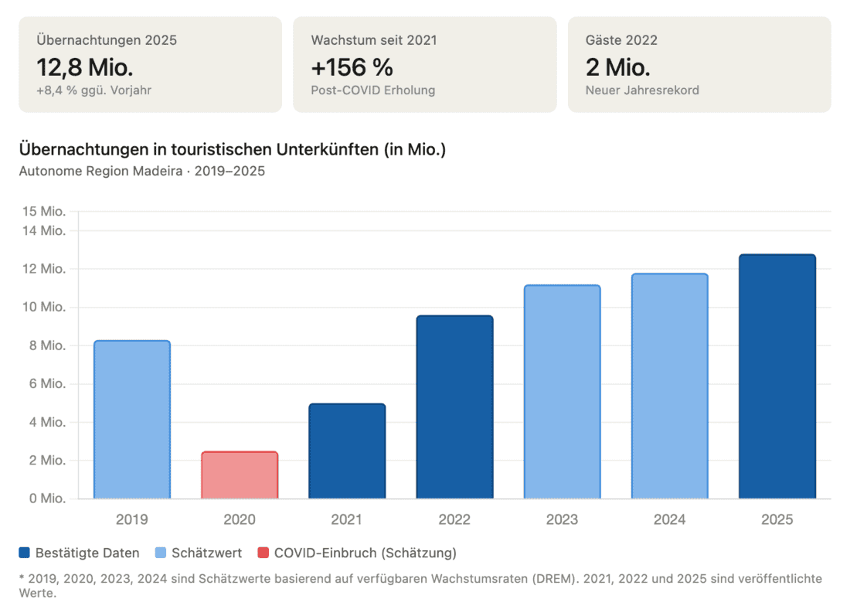Click the red COVID-Einbruch legend swatch

(263, 553)
